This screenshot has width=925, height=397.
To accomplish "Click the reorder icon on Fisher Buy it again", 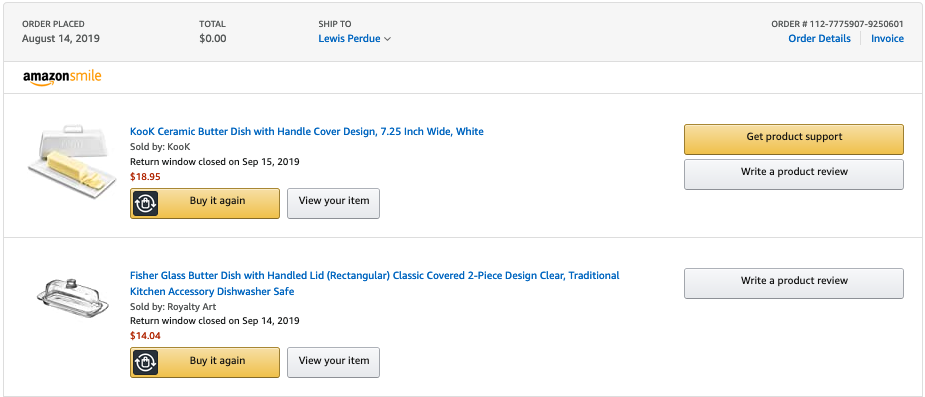I will coord(145,362).
